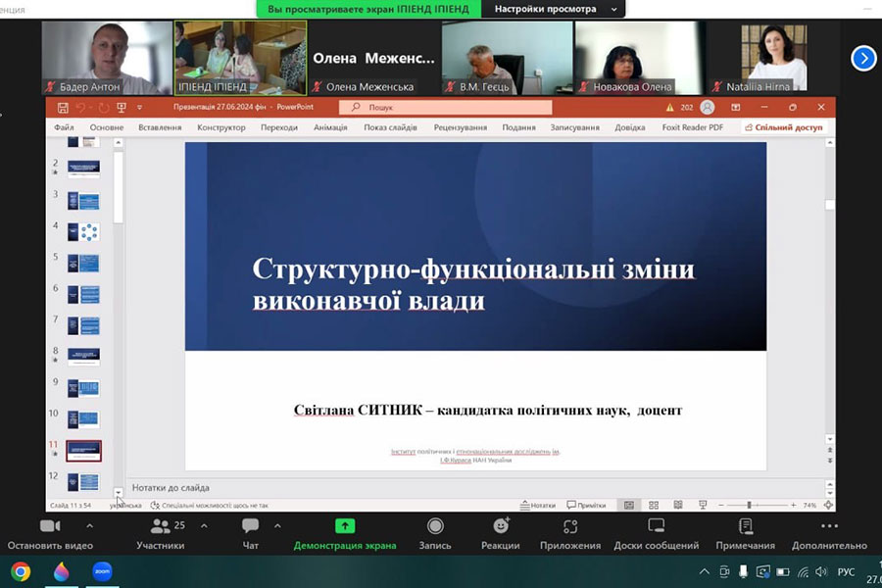Launch Google Chrome from the taskbar
This screenshot has width=882, height=588.
coord(21,571)
